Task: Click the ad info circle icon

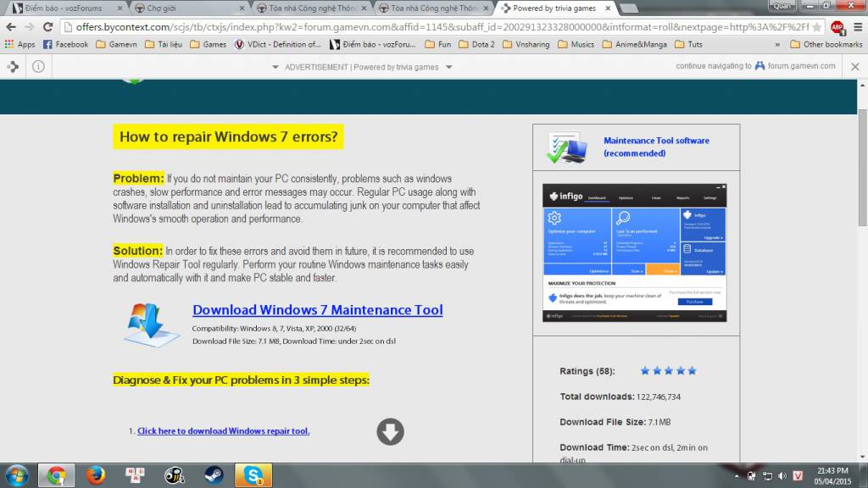Action: pos(38,66)
